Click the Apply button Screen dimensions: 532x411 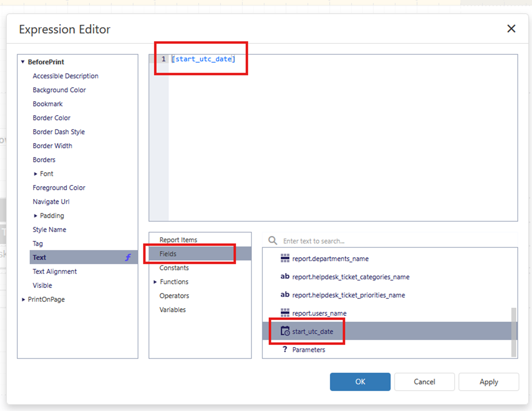489,382
